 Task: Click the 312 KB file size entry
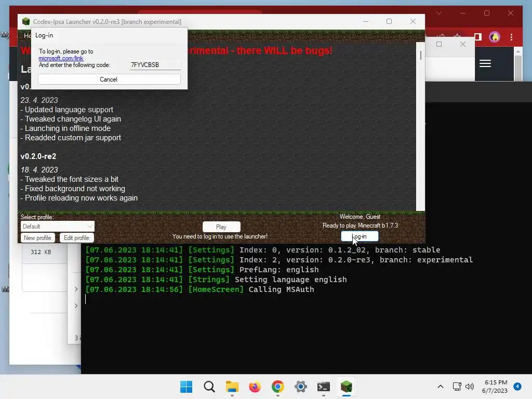(41, 252)
